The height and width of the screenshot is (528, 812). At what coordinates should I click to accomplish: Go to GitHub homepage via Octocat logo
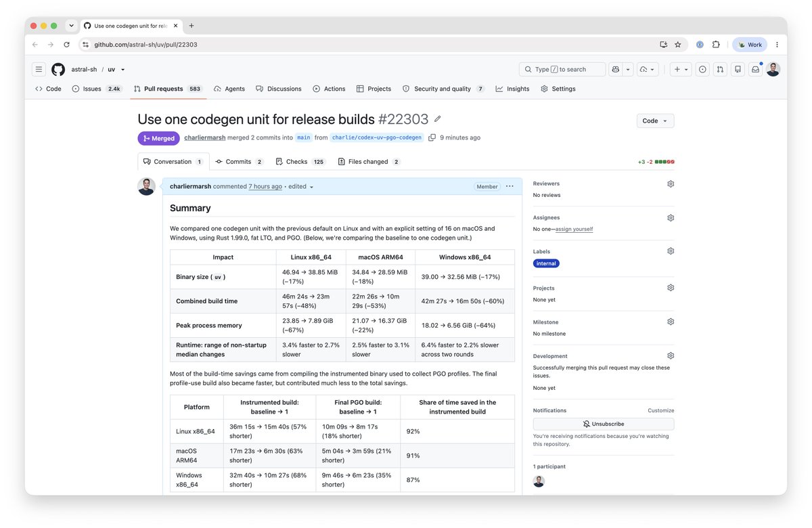(58, 69)
